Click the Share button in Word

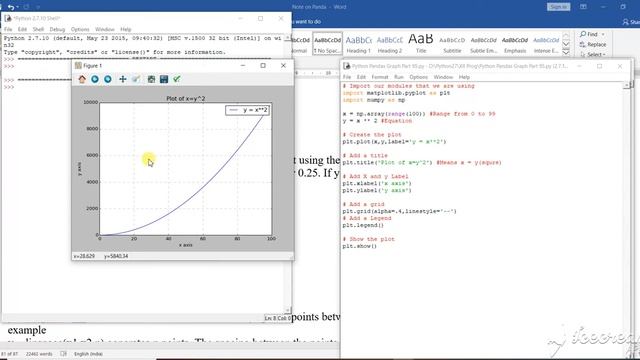point(631,22)
